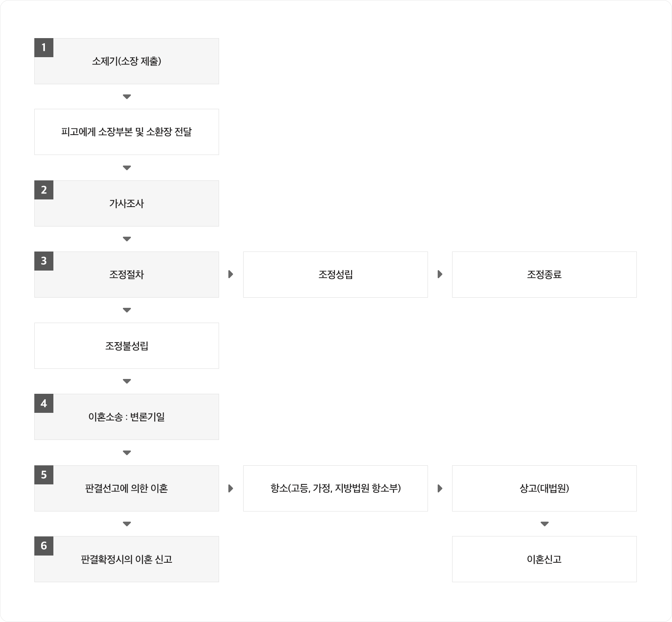The image size is (672, 622).
Task: Click the step 1 number badge
Action: 44,47
